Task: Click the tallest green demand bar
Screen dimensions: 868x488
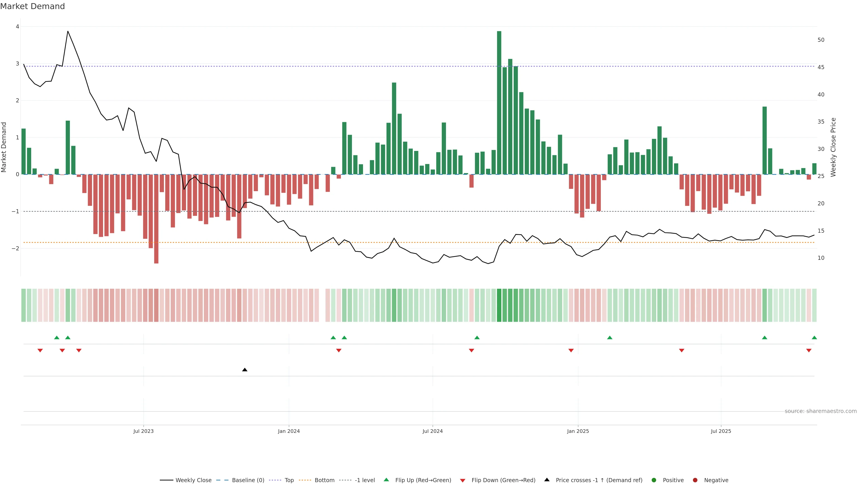Action: pos(499,103)
